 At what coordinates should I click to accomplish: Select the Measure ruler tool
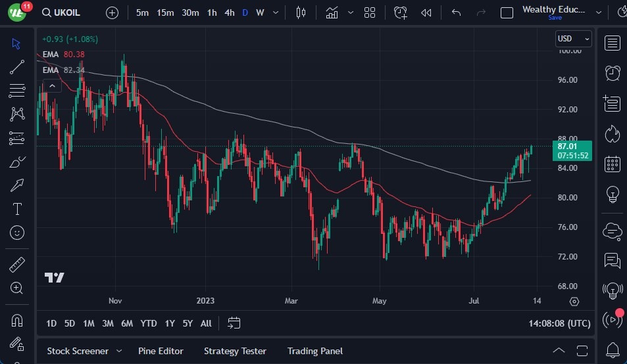17,265
